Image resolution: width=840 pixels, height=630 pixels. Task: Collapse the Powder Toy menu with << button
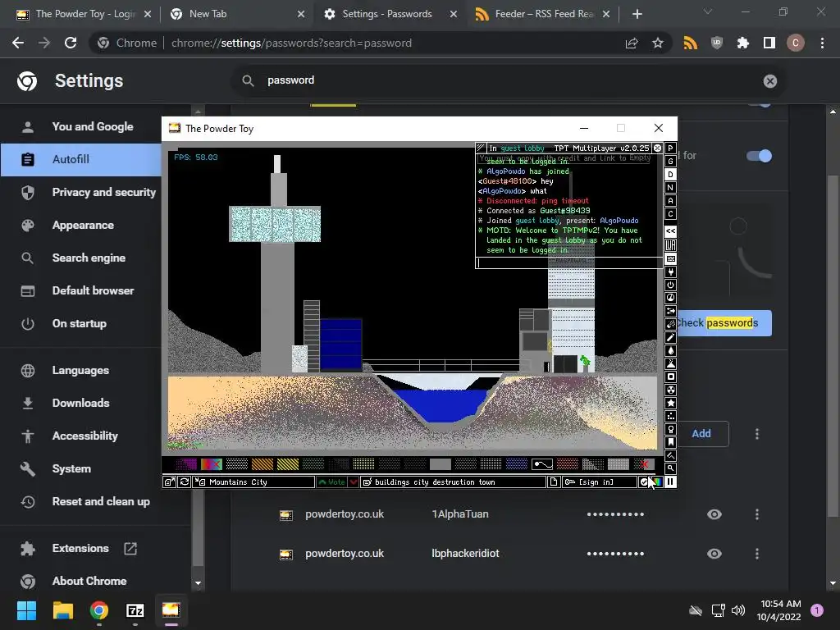(x=670, y=231)
